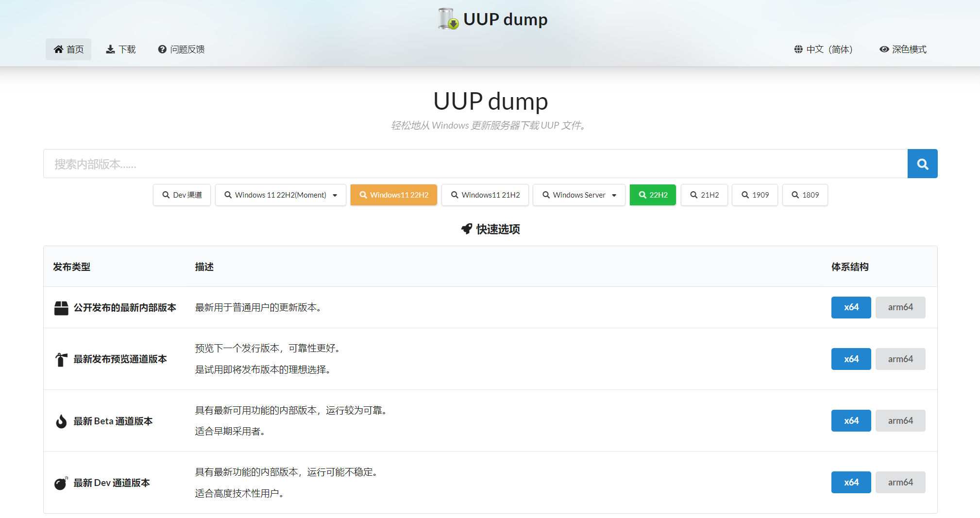980x518 pixels.
Task: Open 最新 Beta 通道版本 link
Action: point(113,421)
